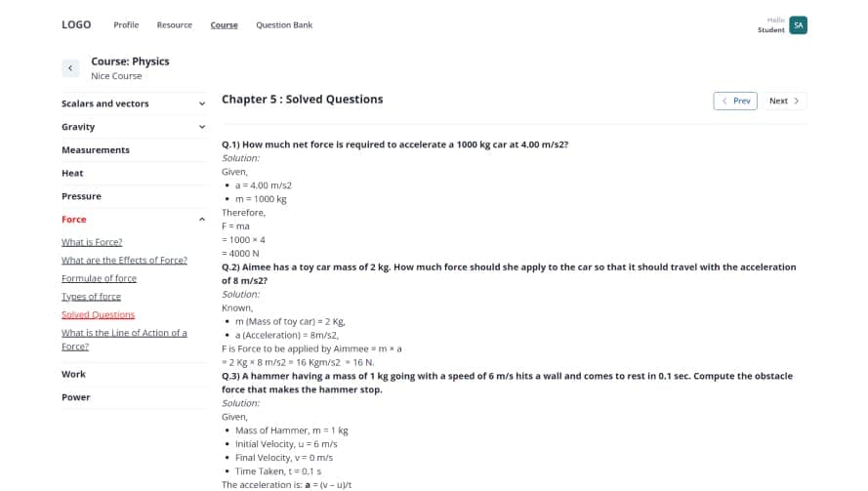
Task: Open the Formulae of force link
Action: 99,278
